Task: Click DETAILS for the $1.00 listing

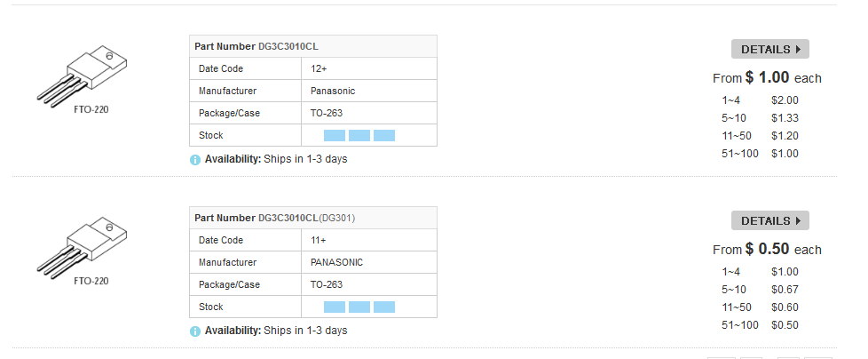Action: pyautogui.click(x=769, y=50)
